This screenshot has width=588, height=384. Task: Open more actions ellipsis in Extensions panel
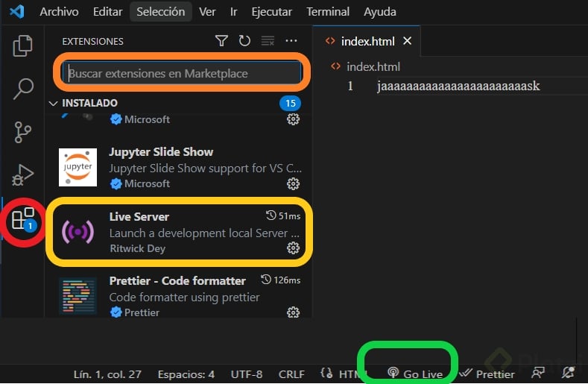point(291,40)
